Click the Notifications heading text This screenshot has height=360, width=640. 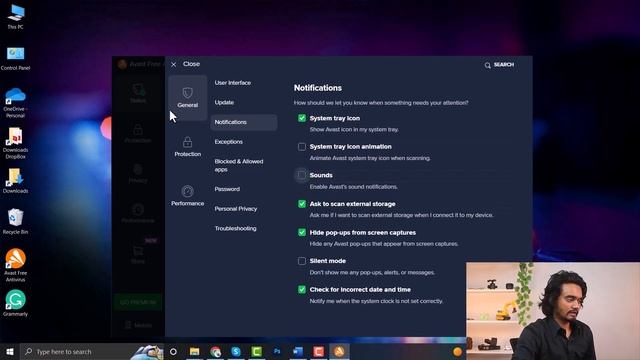tap(318, 88)
